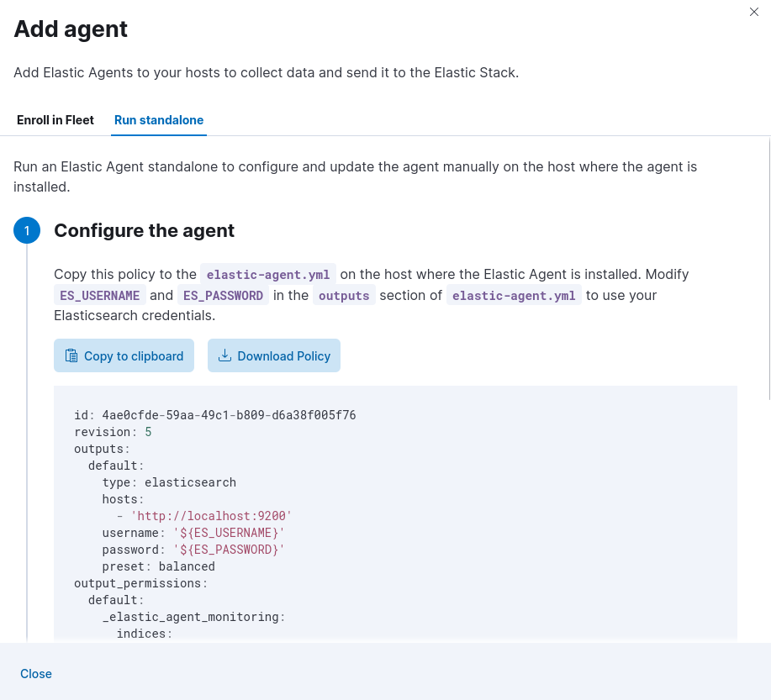The height and width of the screenshot is (700, 771).
Task: Click the 'Add agent' title
Action: [71, 29]
